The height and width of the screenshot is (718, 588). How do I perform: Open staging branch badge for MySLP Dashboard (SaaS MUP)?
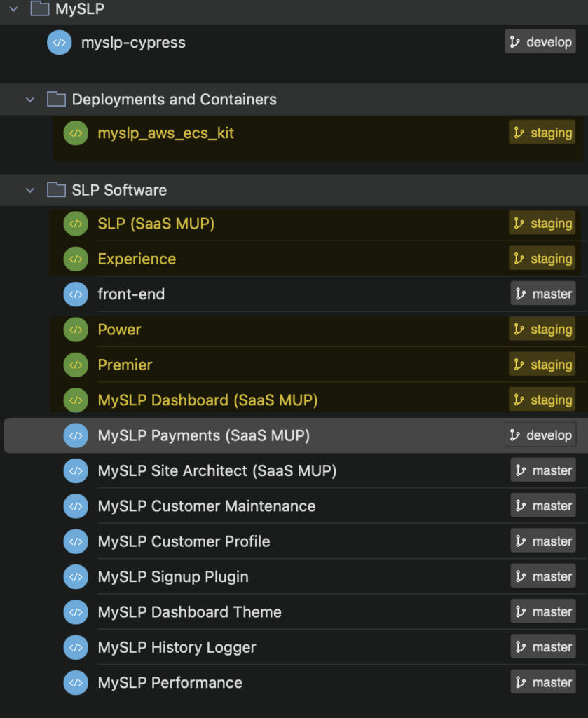(542, 399)
